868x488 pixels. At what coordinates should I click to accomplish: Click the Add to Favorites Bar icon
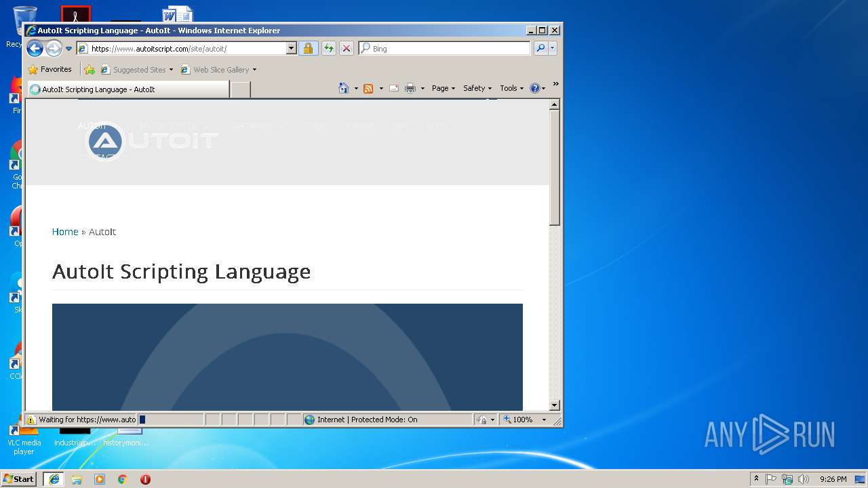tap(90, 69)
